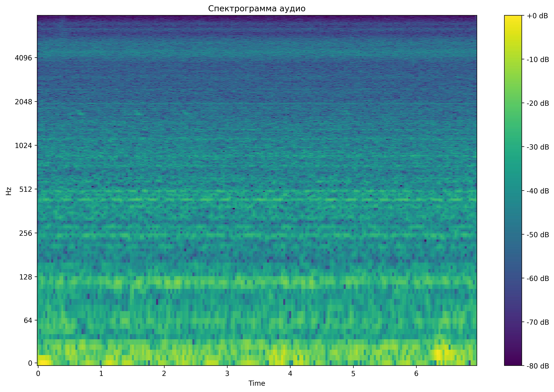Click the 'Hz' y-axis label

(x=9, y=191)
